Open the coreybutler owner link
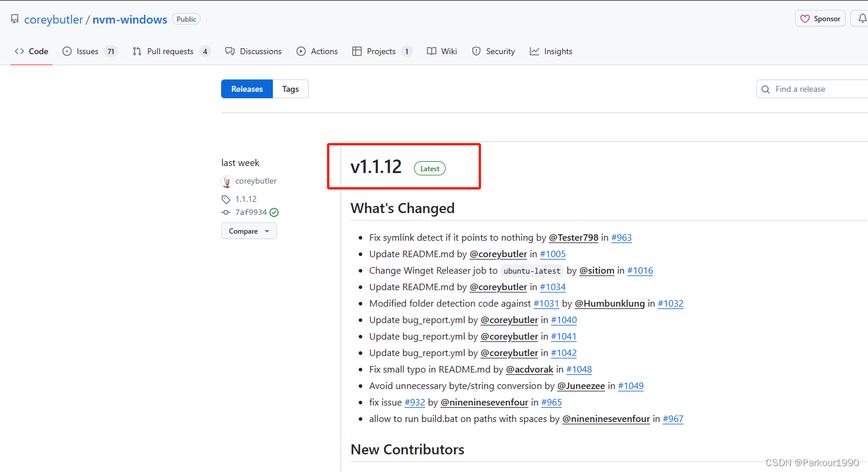 (x=54, y=19)
